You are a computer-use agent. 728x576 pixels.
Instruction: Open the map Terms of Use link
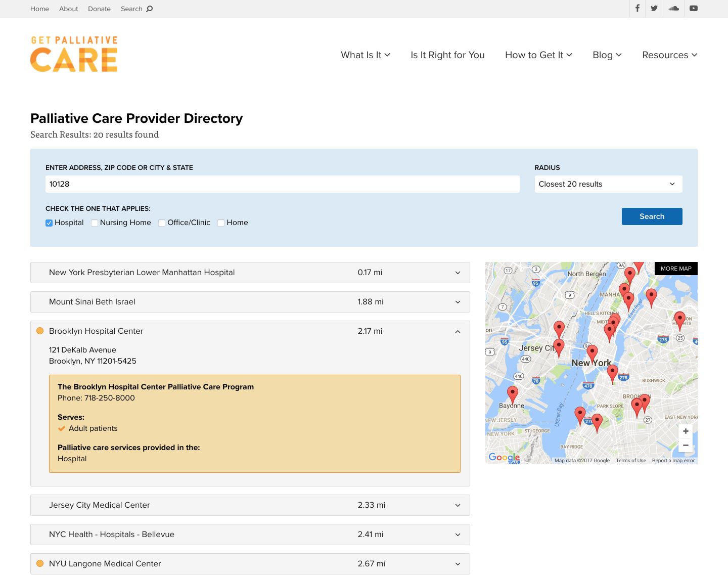631,461
